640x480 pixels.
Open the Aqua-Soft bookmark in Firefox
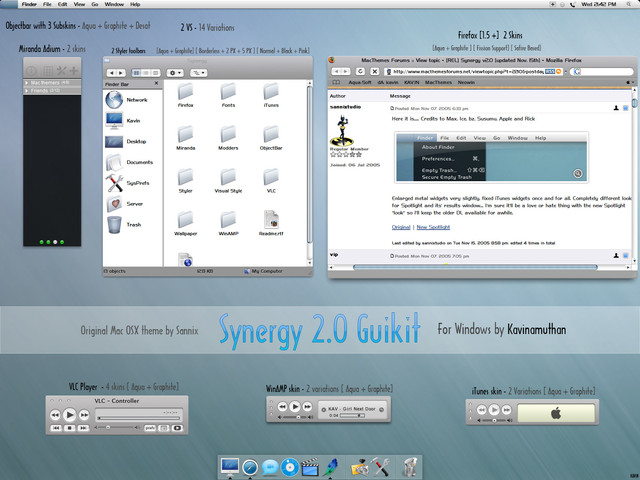click(360, 82)
